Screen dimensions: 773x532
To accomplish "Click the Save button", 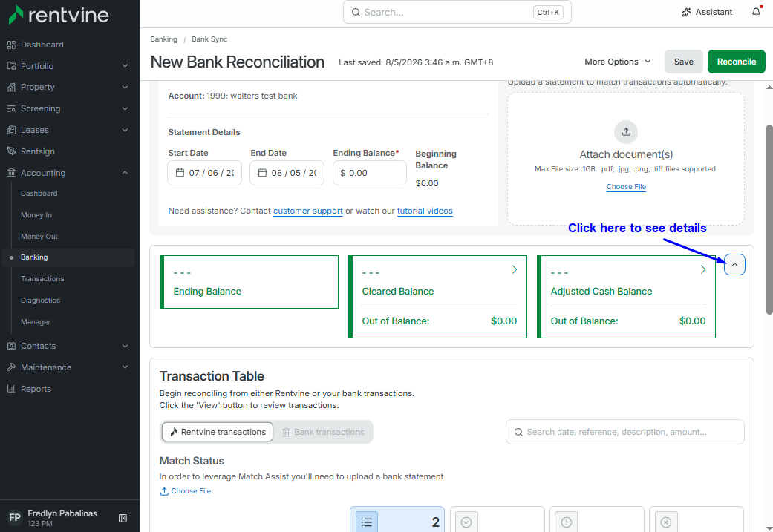I will tap(683, 62).
